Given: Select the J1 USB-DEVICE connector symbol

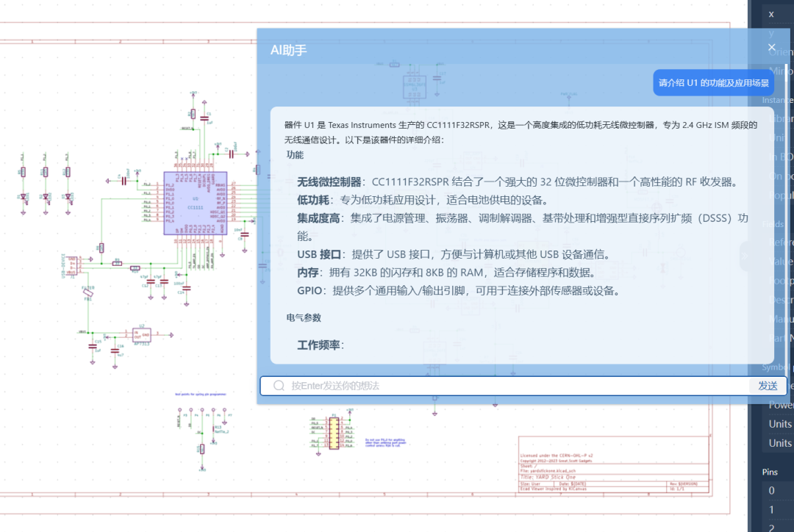Looking at the screenshot, I should click(x=72, y=265).
